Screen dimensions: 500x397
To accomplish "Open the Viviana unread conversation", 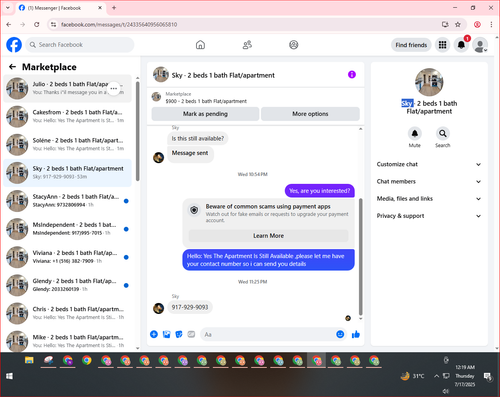I will 67,257.
